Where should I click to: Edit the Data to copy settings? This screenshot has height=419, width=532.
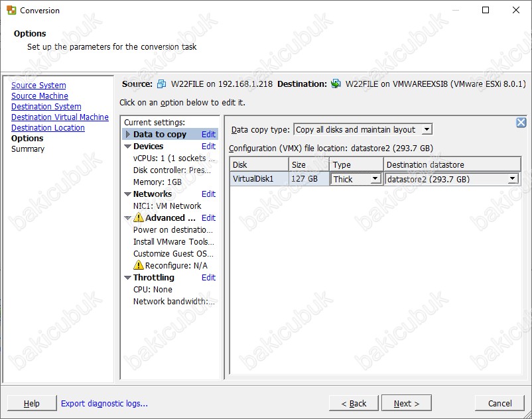click(x=208, y=134)
